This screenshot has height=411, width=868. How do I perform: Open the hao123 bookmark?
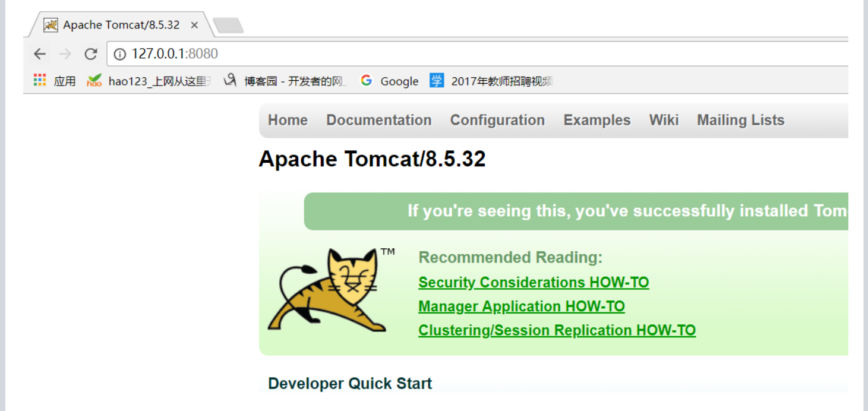click(149, 81)
